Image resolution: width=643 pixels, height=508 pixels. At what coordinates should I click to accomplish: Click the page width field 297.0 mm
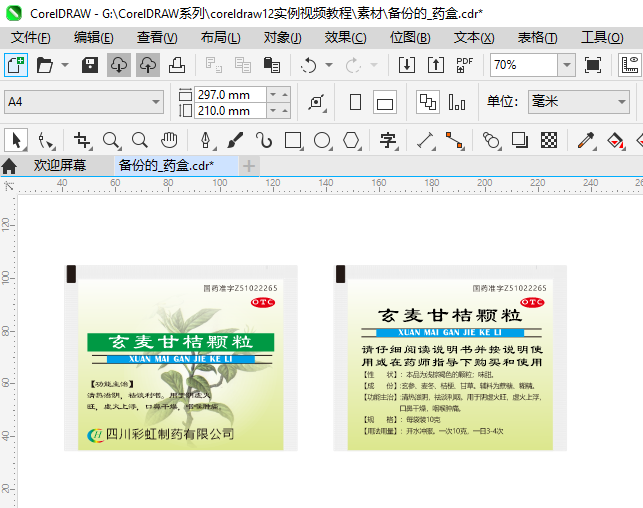230,95
